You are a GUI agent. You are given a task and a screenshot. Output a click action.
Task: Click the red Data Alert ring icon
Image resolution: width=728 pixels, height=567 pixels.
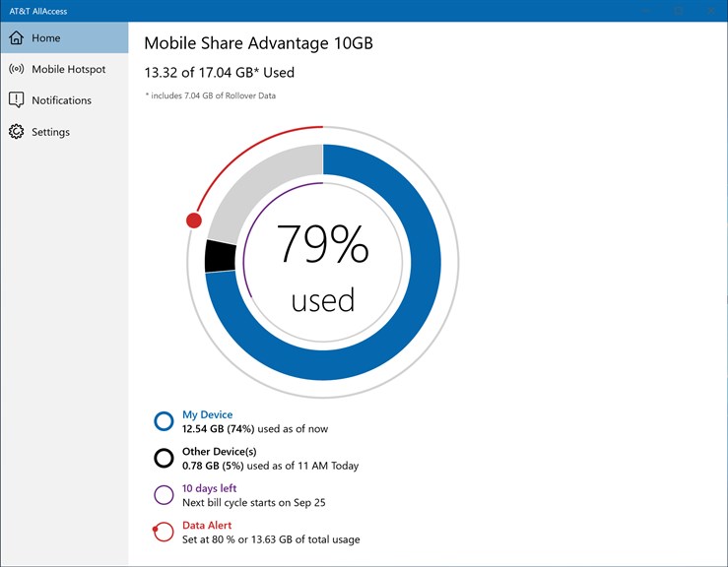(163, 532)
